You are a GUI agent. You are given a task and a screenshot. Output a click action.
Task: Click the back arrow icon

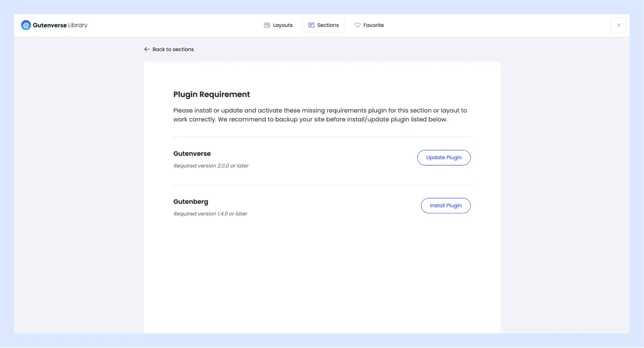[147, 49]
